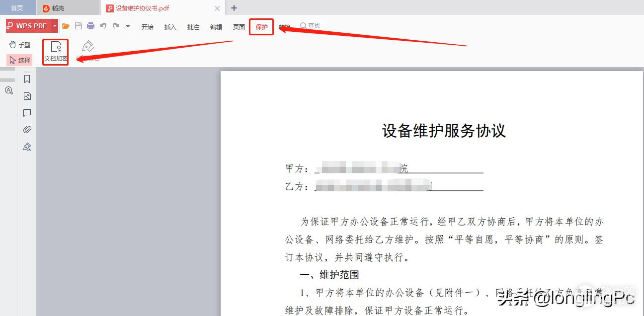Click the search magnifier on left strip
This screenshot has width=644, height=316.
(x=8, y=90)
